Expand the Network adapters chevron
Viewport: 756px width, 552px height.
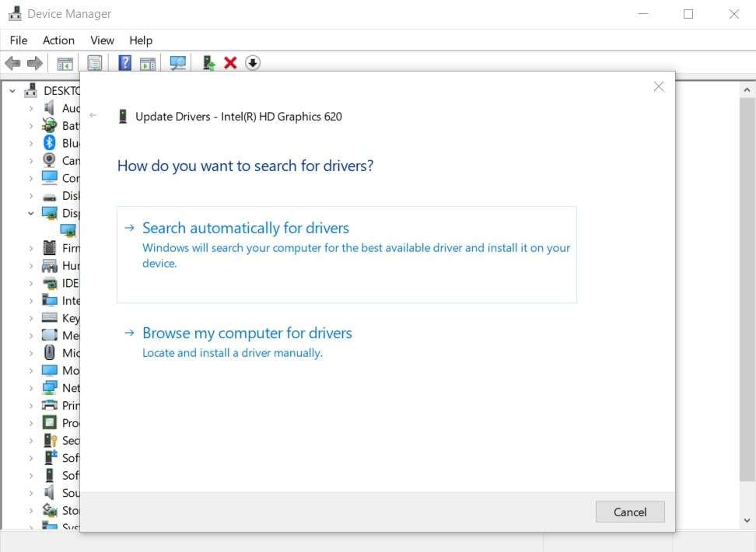(31, 388)
